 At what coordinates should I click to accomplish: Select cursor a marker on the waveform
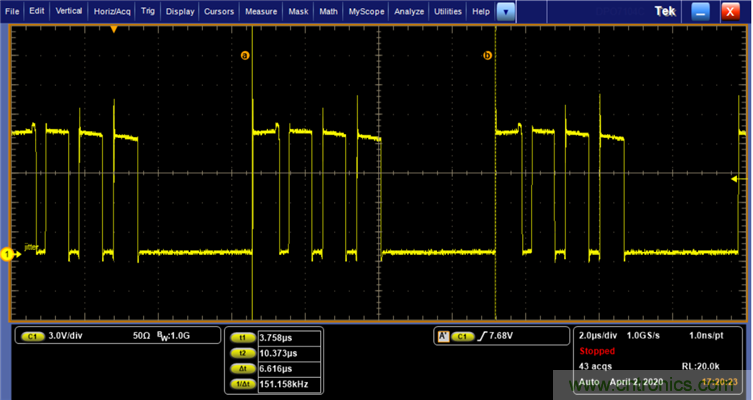point(244,56)
